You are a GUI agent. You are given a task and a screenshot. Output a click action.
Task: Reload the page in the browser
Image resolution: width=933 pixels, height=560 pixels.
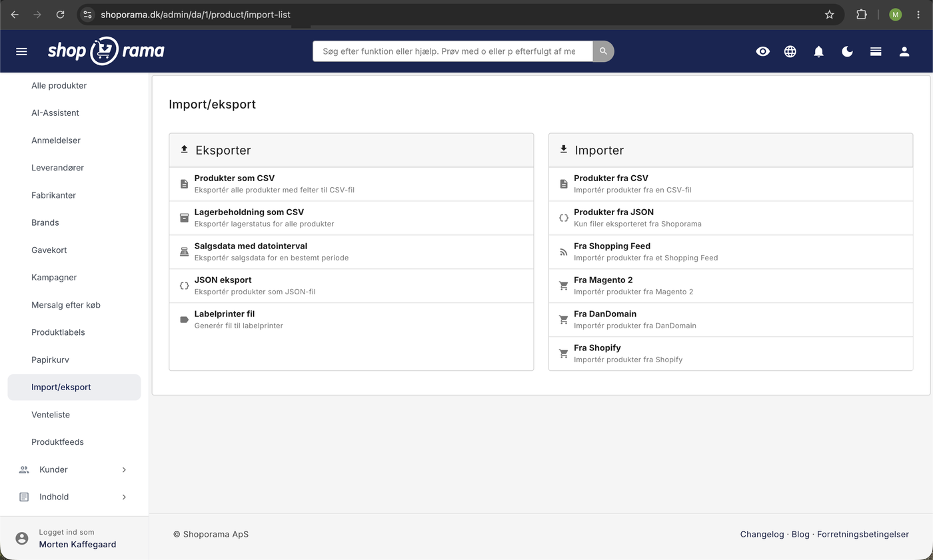(60, 14)
